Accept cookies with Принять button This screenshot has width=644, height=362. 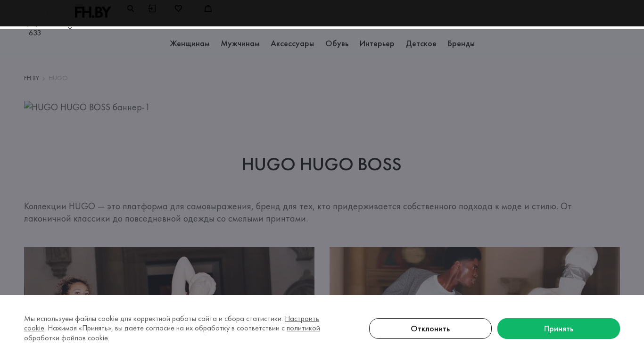tap(559, 329)
